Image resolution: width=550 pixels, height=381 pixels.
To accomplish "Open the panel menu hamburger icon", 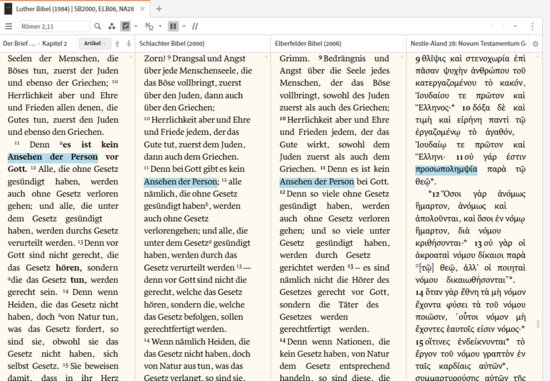I will tap(9, 26).
